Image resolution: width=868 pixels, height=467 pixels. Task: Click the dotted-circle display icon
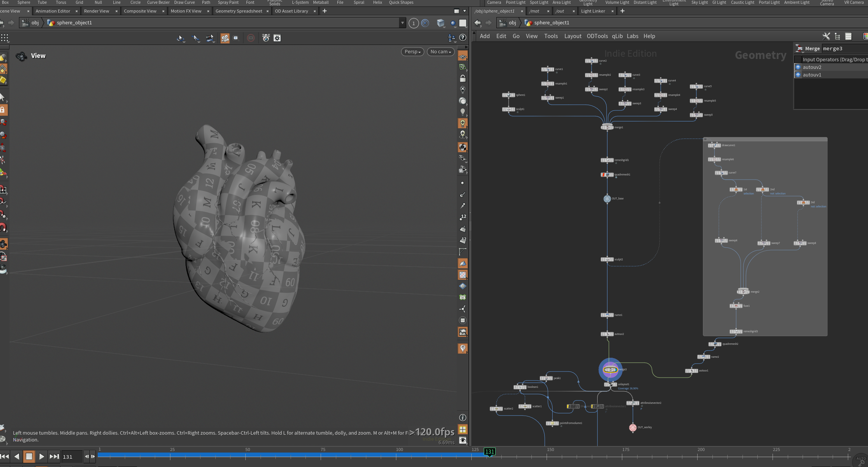pyautogui.click(x=463, y=320)
